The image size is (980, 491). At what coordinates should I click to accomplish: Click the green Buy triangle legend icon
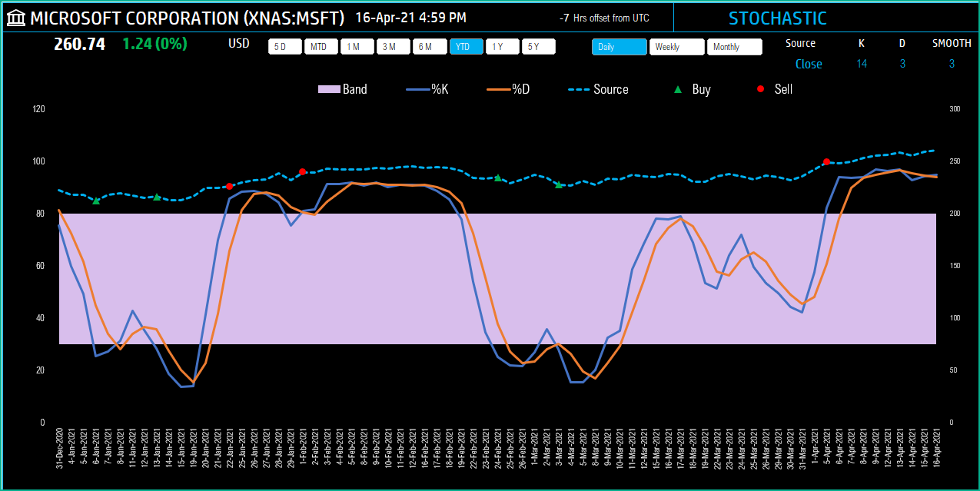point(678,89)
